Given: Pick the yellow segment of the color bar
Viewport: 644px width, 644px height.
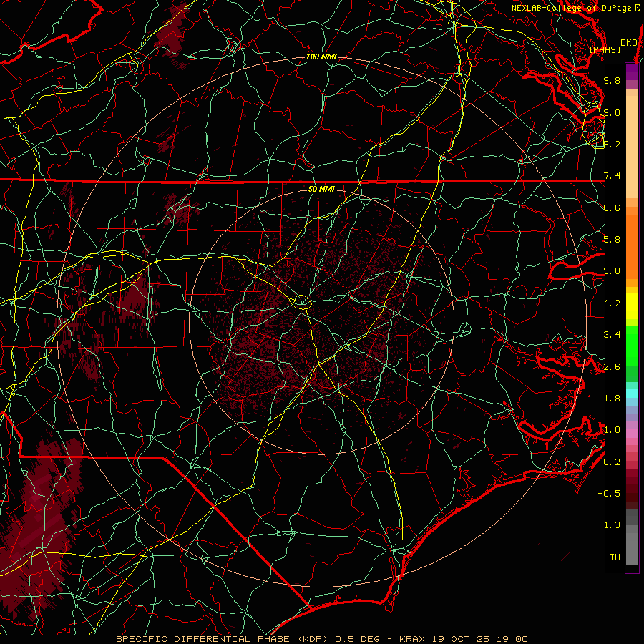Looking at the screenshot, I should (x=632, y=306).
